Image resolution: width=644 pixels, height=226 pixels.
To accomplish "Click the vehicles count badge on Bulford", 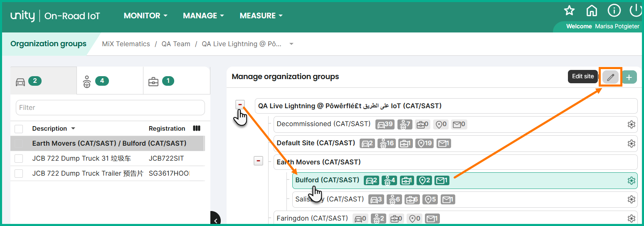I will 371,180.
